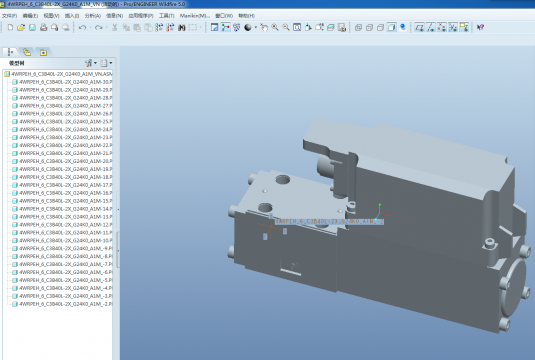Click the appearance gallery sphere swatch
The height and width of the screenshot is (360, 535).
248,27
